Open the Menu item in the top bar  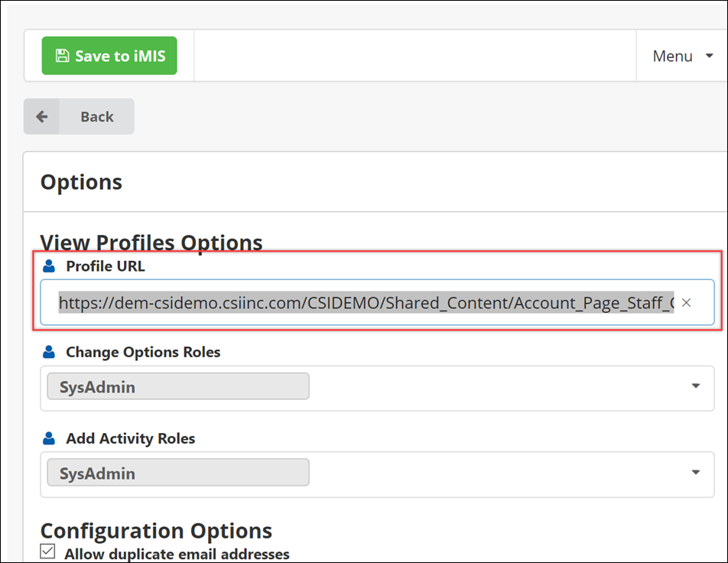pyautogui.click(x=672, y=57)
